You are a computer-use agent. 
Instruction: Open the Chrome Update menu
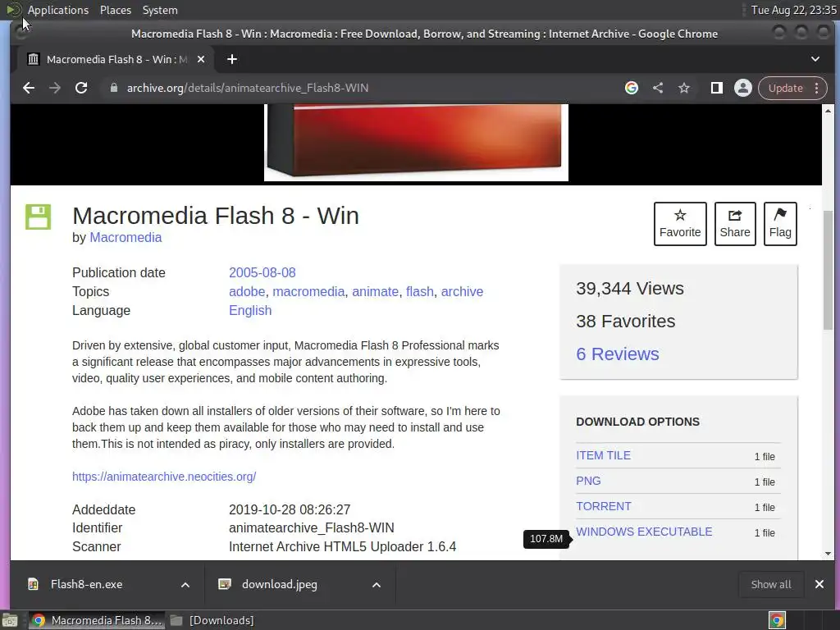[793, 88]
